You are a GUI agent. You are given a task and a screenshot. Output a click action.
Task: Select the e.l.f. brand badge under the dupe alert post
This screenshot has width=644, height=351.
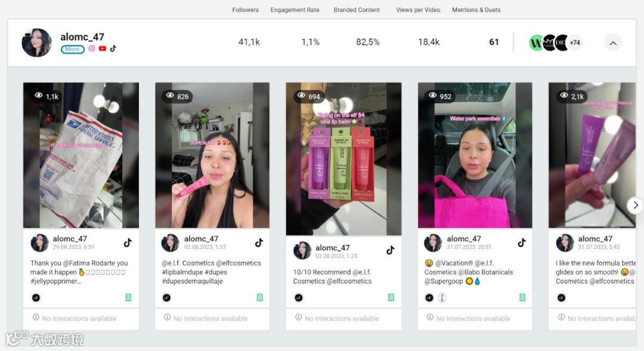click(x=167, y=297)
